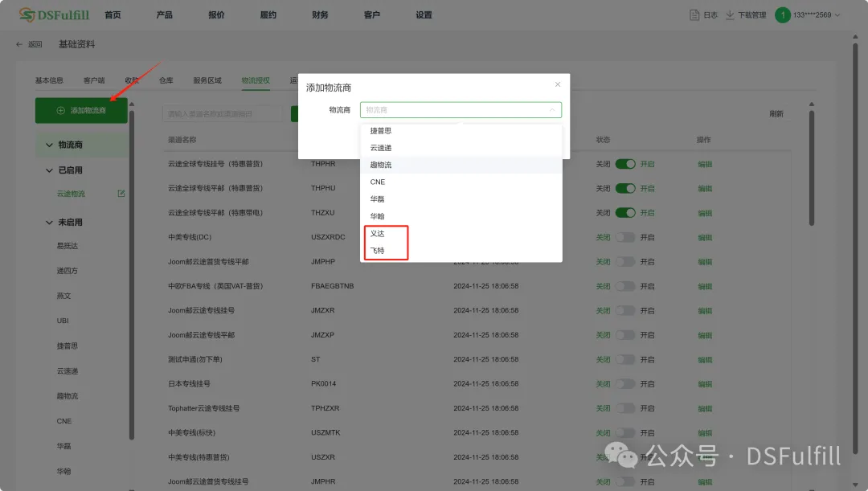Enable switch for 测试申通(勿下单)
The height and width of the screenshot is (491, 868).
point(625,360)
